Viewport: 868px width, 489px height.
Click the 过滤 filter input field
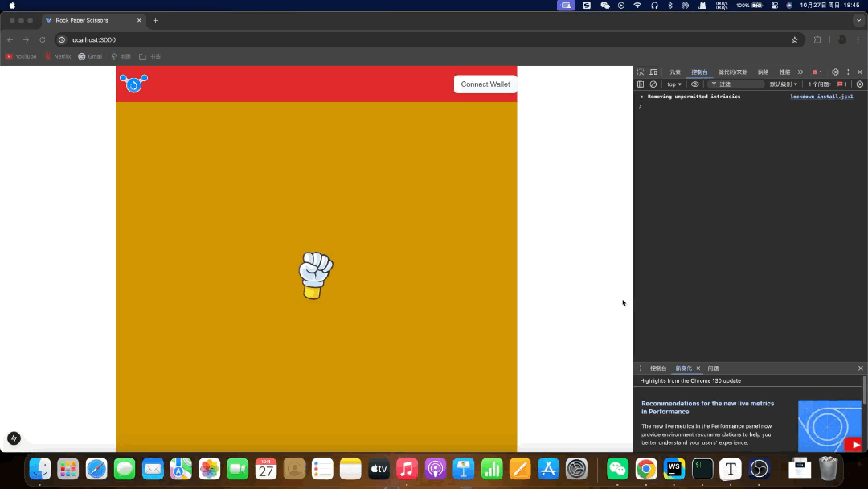736,84
